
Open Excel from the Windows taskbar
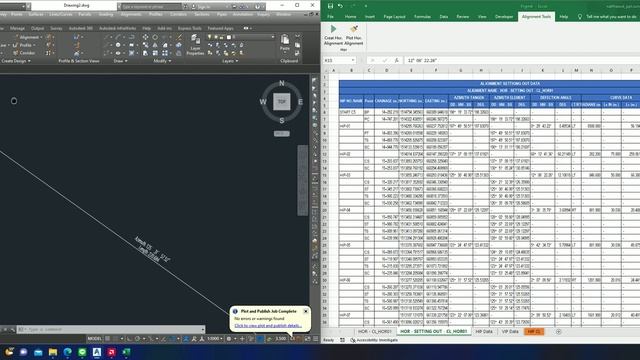click(127, 352)
